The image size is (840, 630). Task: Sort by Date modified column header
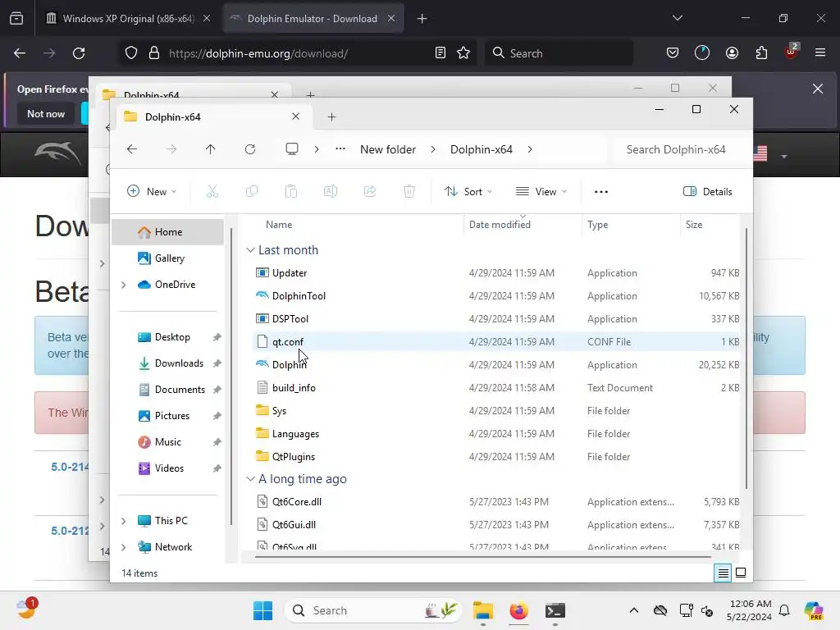click(500, 225)
